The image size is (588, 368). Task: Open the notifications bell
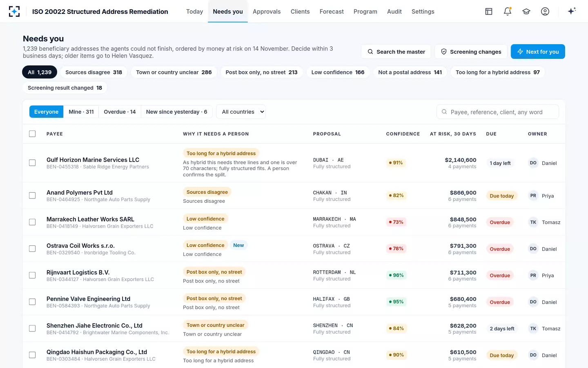coord(508,11)
